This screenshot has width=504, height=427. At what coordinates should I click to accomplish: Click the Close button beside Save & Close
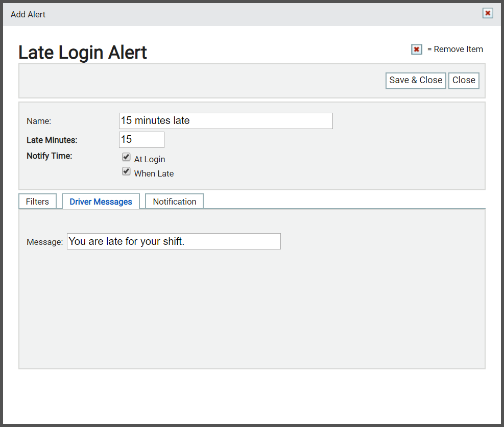[464, 80]
